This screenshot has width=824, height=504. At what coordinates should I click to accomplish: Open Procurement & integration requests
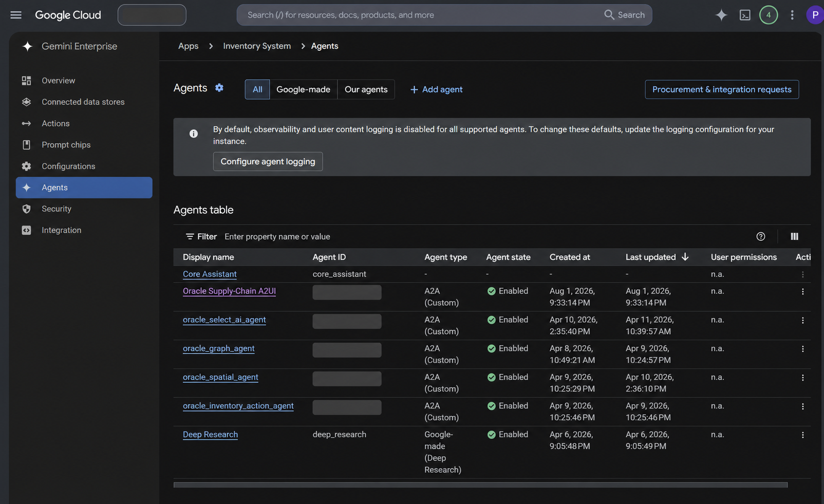point(722,89)
